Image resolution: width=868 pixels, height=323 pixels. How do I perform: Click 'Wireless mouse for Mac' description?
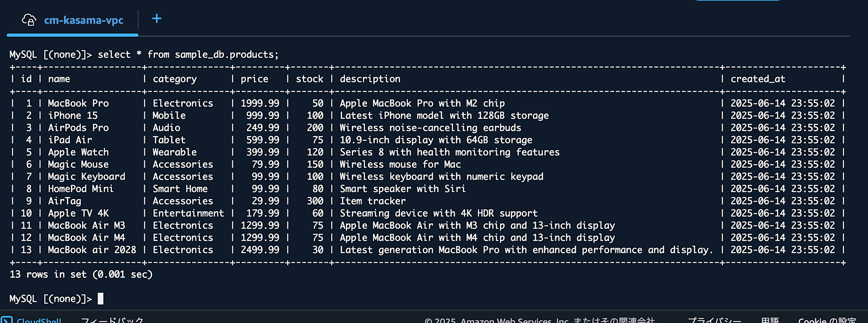[x=400, y=164]
